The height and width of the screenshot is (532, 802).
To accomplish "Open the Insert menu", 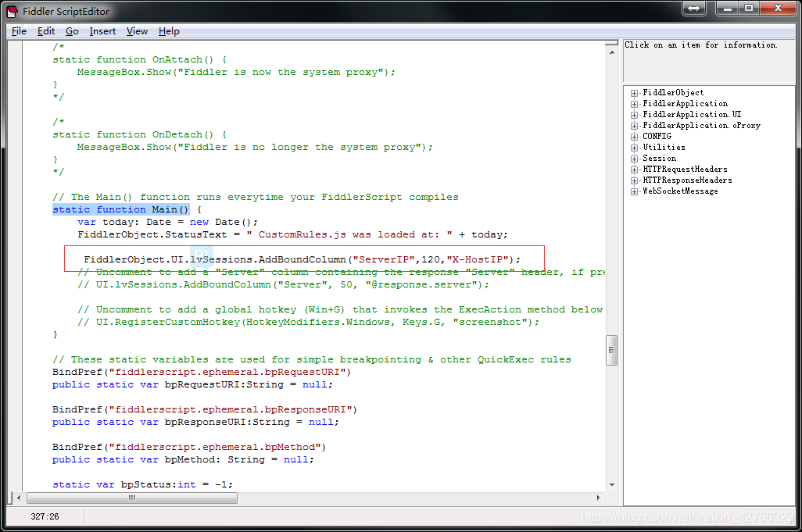I will [102, 31].
